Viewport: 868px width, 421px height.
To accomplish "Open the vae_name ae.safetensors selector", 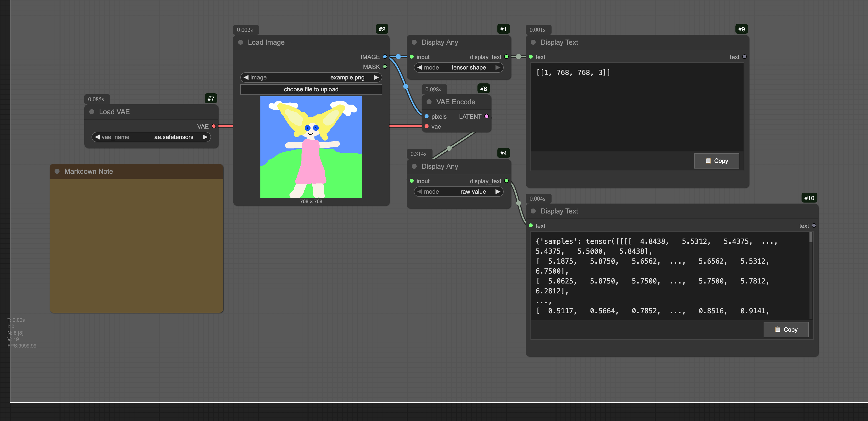I will coord(151,137).
